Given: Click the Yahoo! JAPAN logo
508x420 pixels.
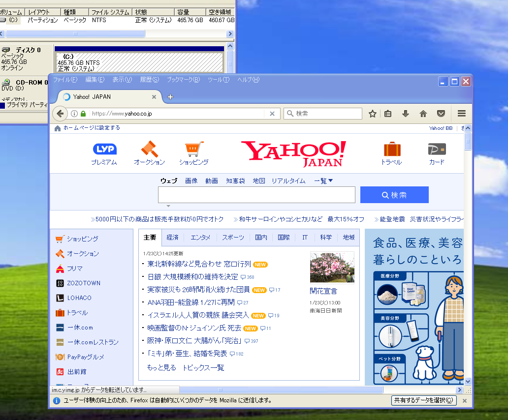Looking at the screenshot, I should coord(293,154).
